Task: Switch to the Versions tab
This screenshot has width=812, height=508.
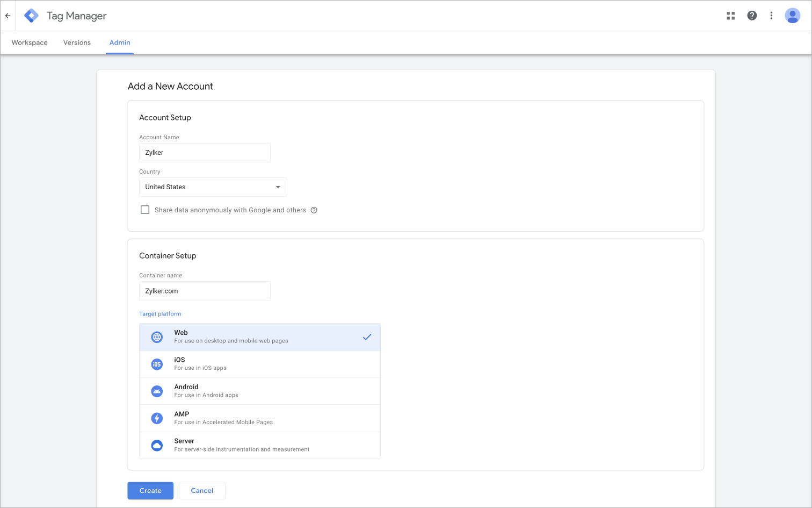Action: tap(77, 42)
